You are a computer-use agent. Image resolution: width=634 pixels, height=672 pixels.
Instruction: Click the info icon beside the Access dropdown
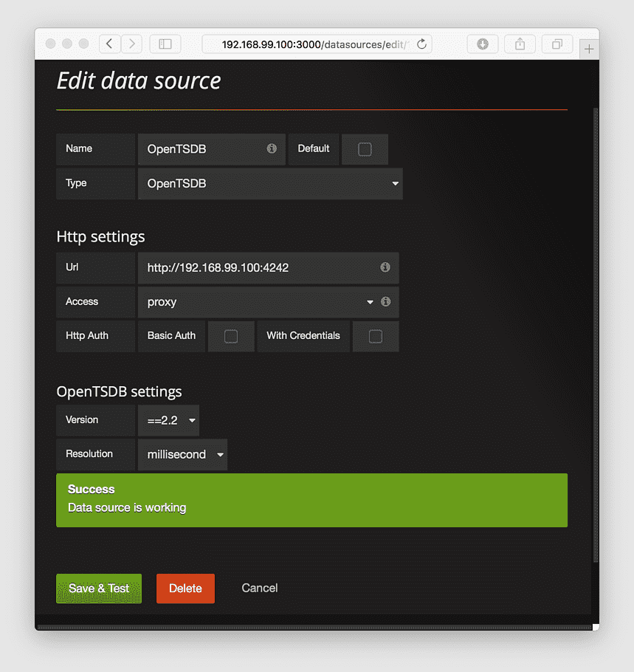click(x=385, y=301)
